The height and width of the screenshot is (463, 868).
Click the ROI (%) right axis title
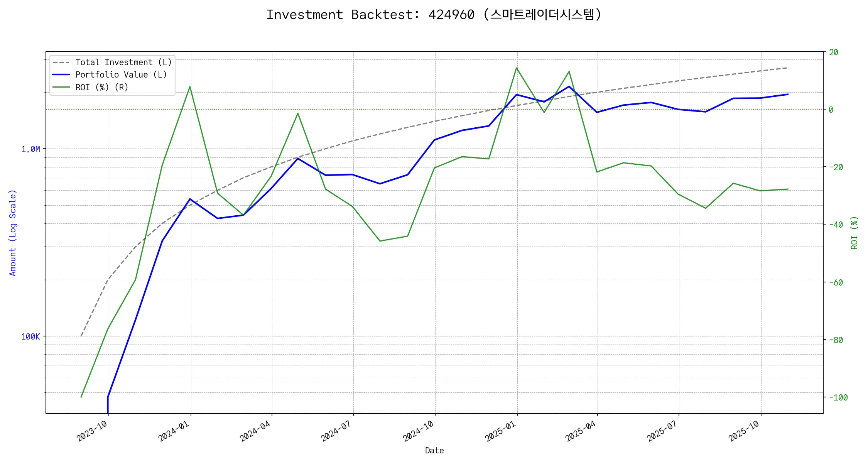click(x=854, y=233)
